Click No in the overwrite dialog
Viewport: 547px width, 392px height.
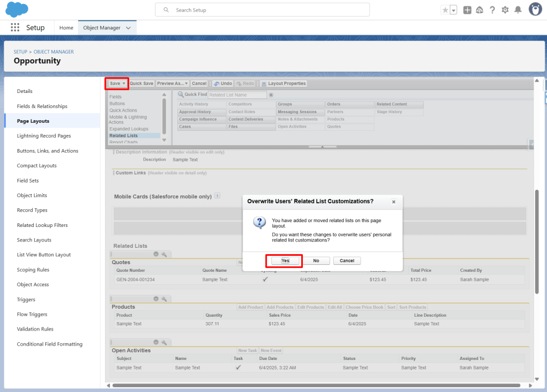(316, 261)
